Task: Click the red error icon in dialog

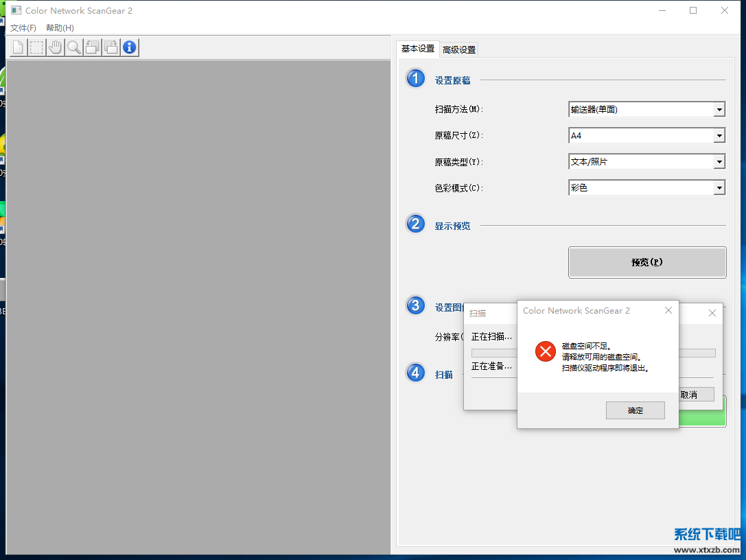Action: pyautogui.click(x=545, y=352)
